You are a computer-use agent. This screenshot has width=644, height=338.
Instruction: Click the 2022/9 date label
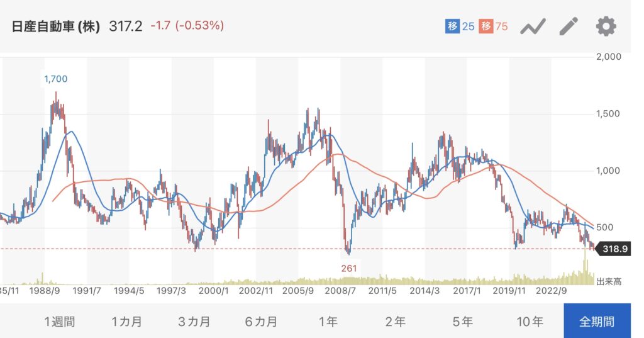tap(552, 291)
